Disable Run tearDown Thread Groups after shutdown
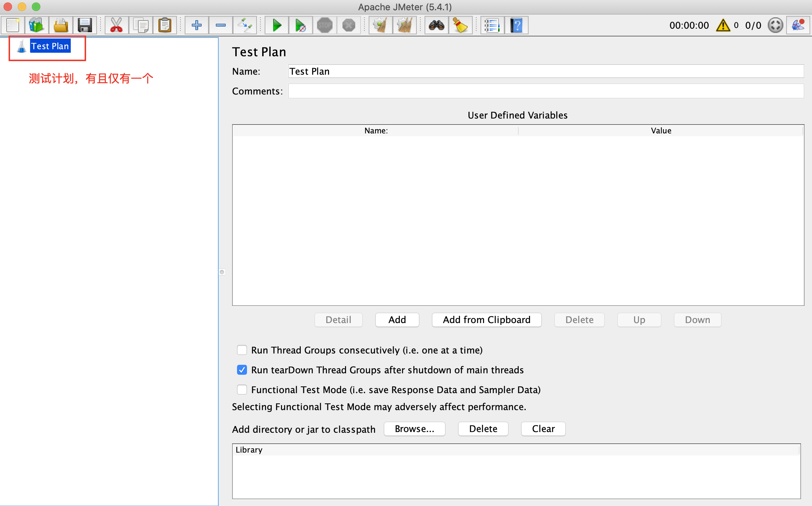 tap(242, 370)
